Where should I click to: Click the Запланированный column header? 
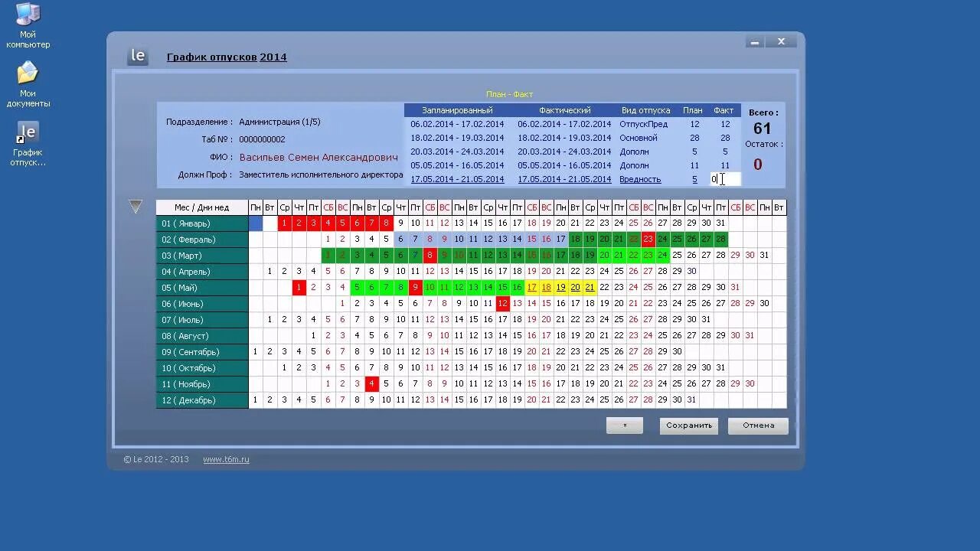click(x=457, y=110)
